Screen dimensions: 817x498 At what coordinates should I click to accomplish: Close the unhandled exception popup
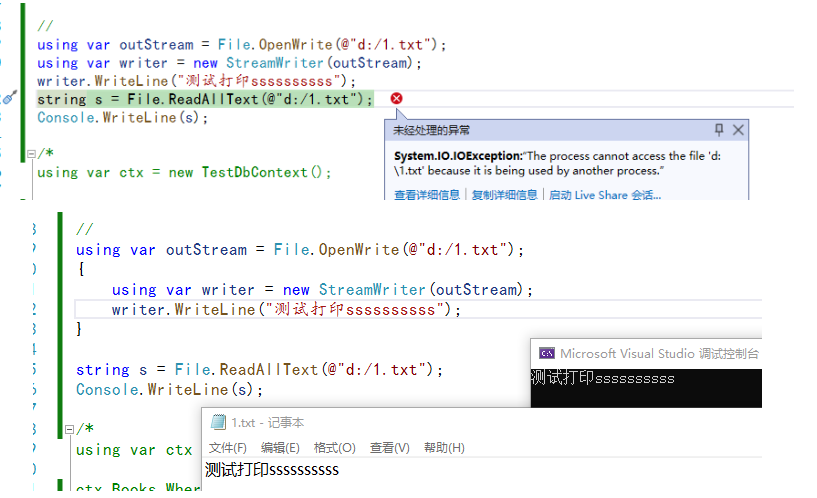click(738, 130)
